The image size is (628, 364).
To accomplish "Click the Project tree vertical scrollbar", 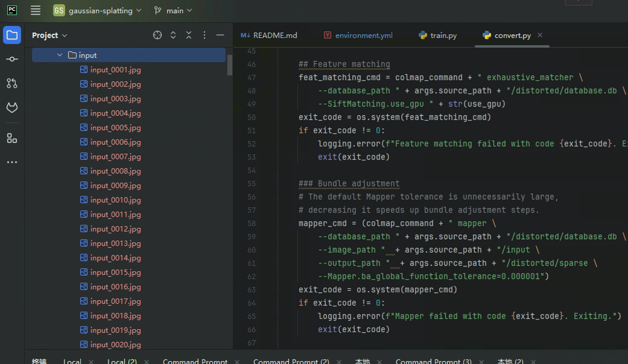I will pyautogui.click(x=230, y=66).
